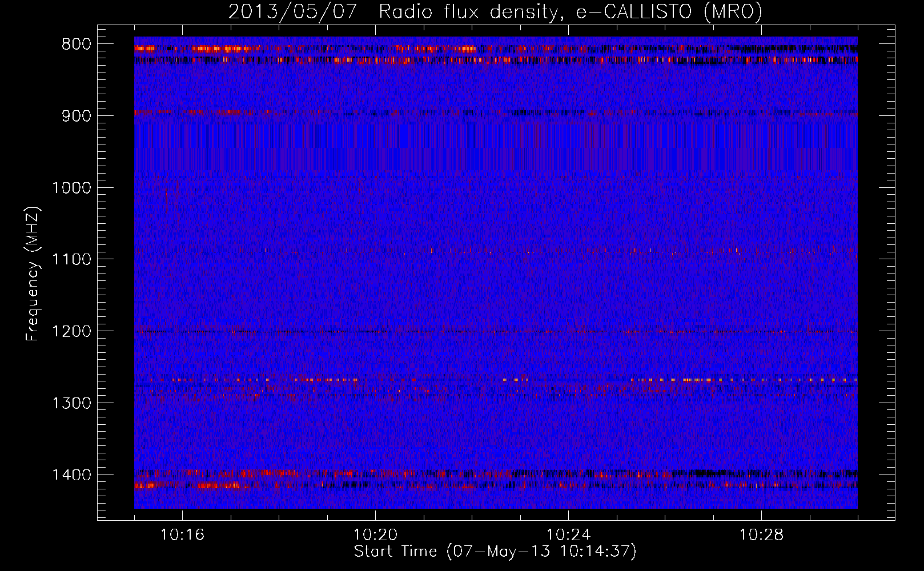Select the 1100 frequency tick label
924x571 pixels.
[71, 260]
